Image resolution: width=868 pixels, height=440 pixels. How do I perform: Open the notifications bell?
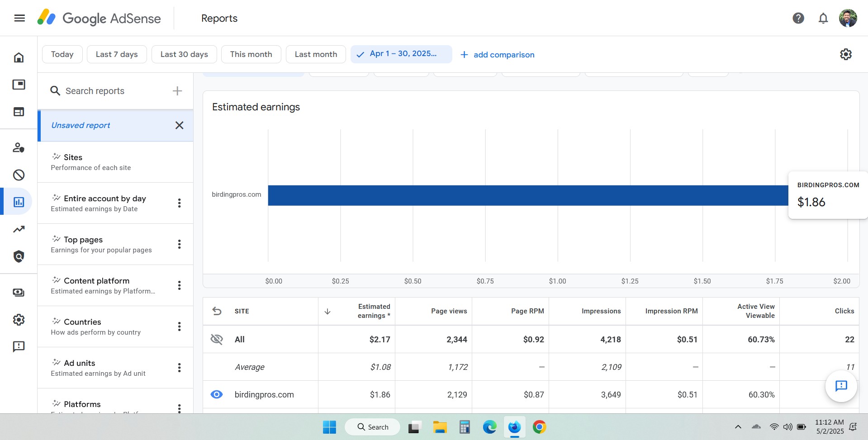point(823,18)
